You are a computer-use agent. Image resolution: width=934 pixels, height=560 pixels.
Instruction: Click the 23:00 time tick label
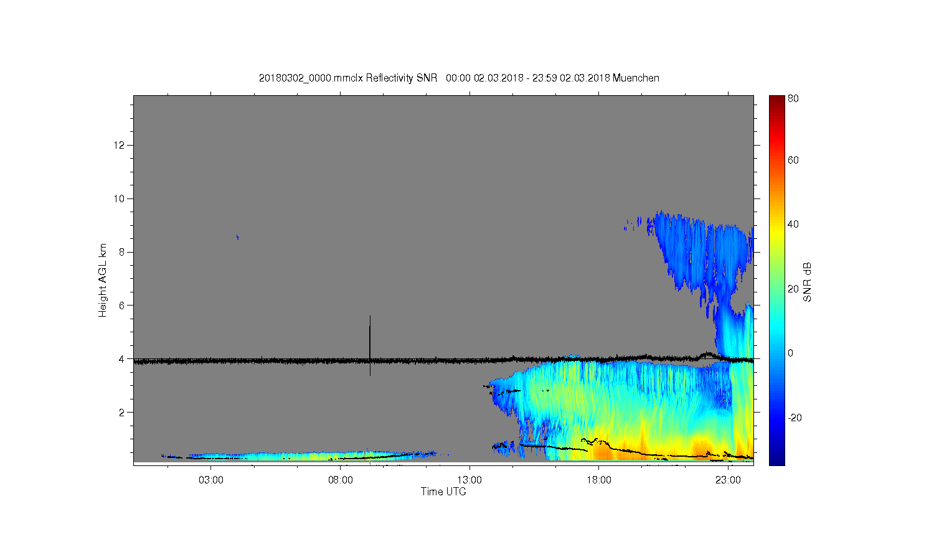tap(728, 480)
